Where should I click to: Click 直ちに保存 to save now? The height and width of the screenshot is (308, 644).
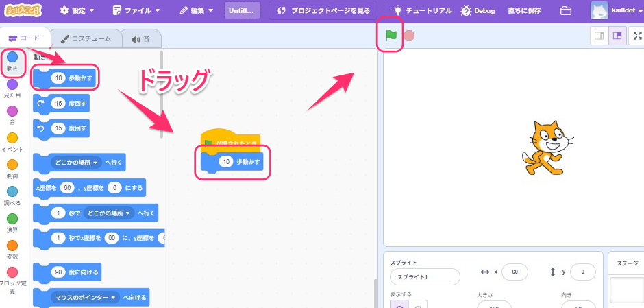525,11
